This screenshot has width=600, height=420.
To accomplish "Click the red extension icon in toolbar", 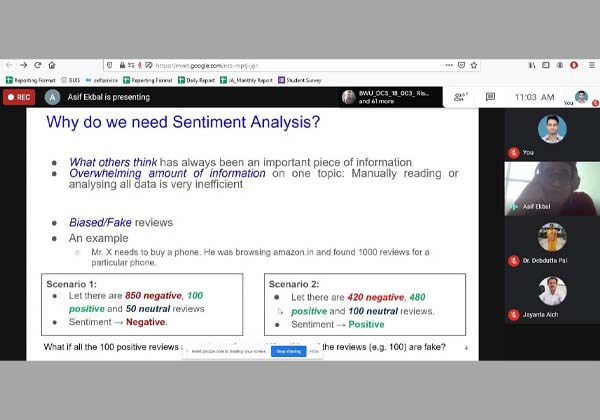I will [574, 65].
